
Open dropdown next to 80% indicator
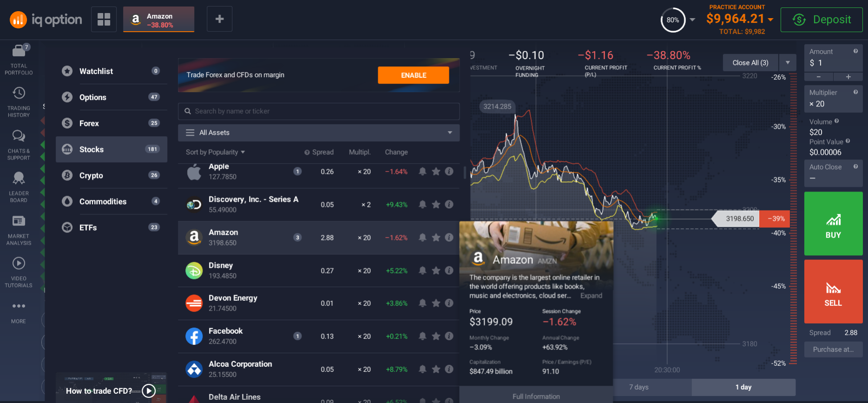692,20
